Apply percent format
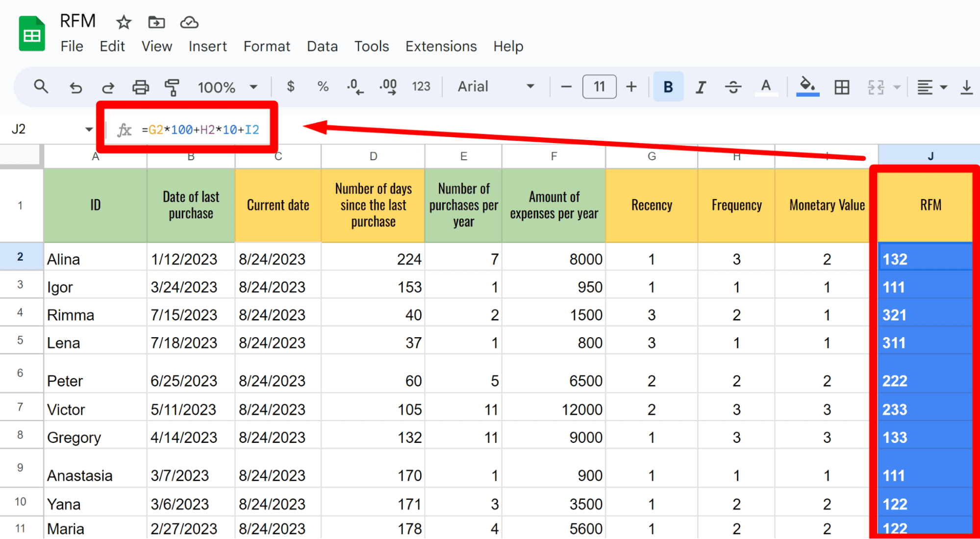Screen dimensions: 980x539 point(322,87)
